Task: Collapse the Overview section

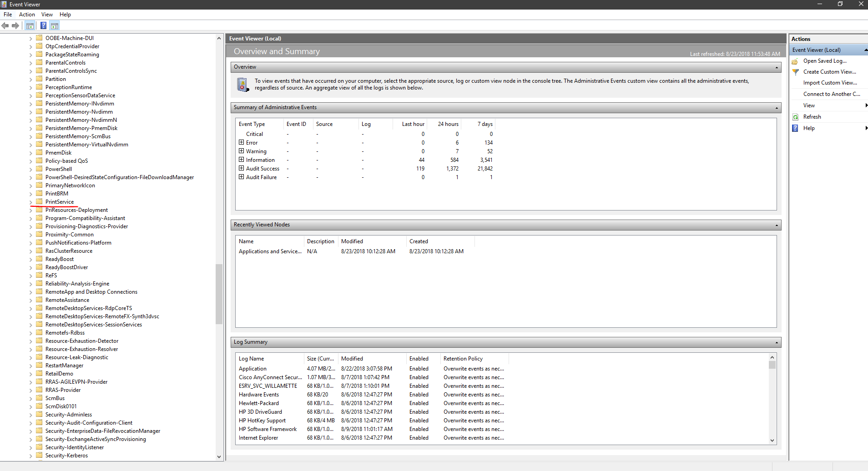Action: pos(777,67)
